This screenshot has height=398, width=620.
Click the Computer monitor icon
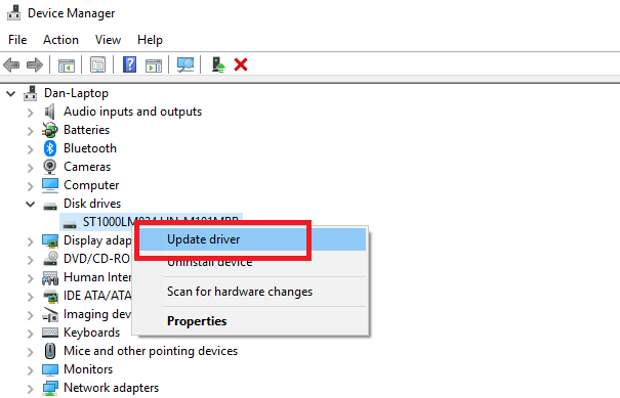pos(50,185)
